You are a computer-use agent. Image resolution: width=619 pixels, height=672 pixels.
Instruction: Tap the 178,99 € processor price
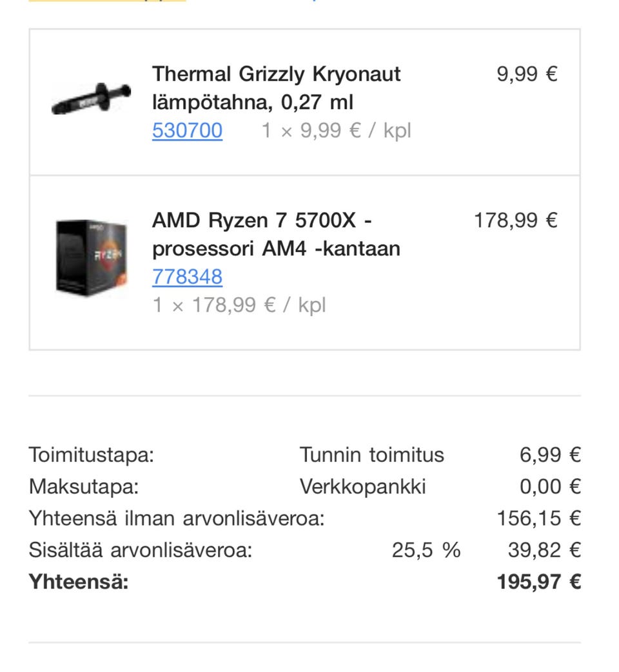pos(515,220)
